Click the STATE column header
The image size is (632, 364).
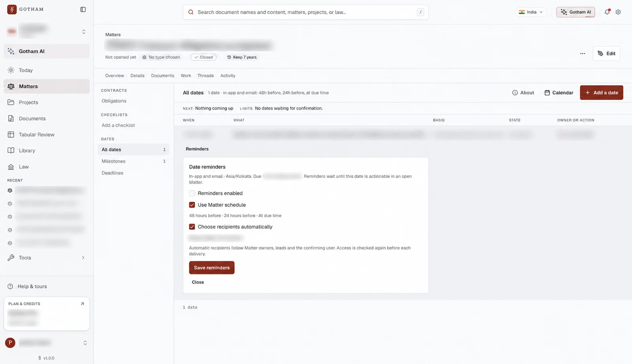[515, 120]
